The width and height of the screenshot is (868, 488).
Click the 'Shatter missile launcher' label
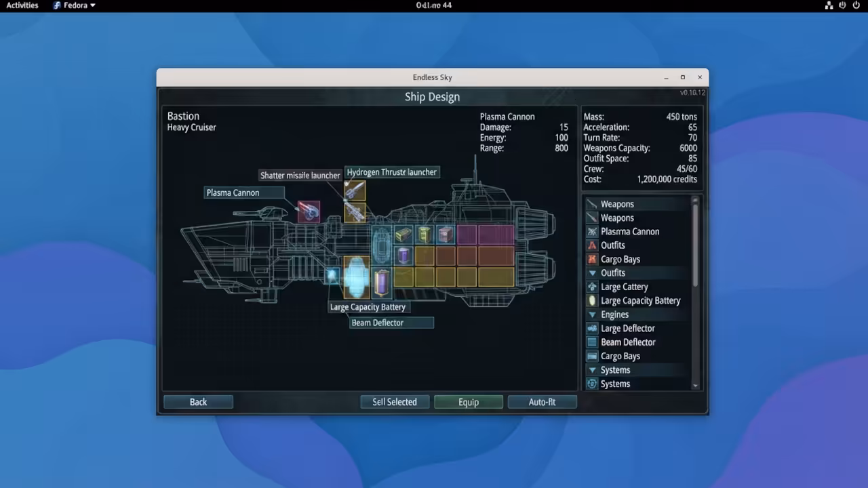pyautogui.click(x=300, y=176)
